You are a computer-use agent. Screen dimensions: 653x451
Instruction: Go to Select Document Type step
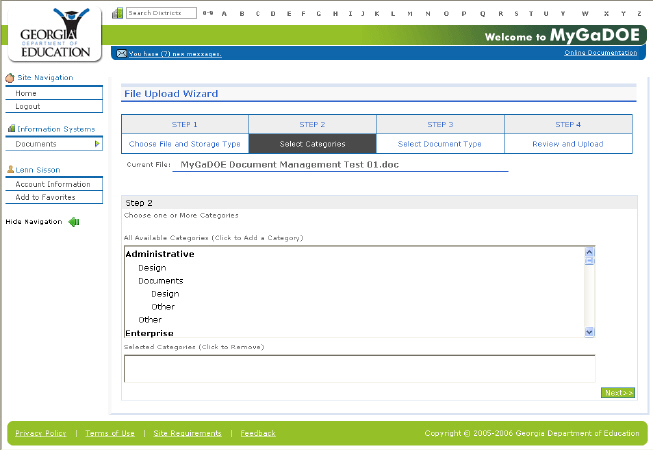click(x=440, y=144)
